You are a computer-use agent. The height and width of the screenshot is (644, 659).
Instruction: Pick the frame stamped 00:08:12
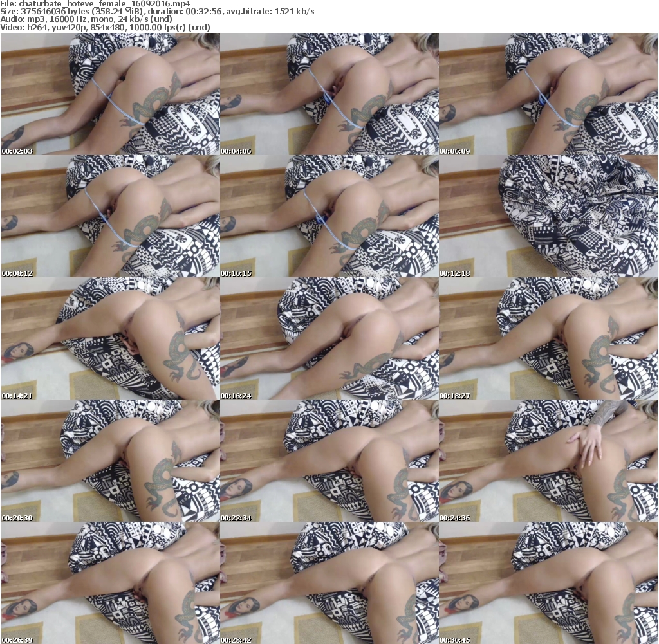(x=111, y=216)
